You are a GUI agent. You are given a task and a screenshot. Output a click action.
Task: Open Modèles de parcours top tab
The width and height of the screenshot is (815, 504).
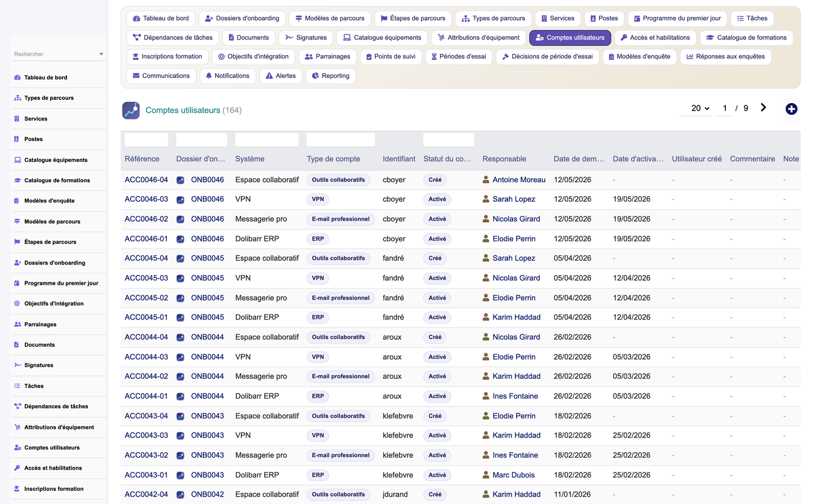(330, 19)
